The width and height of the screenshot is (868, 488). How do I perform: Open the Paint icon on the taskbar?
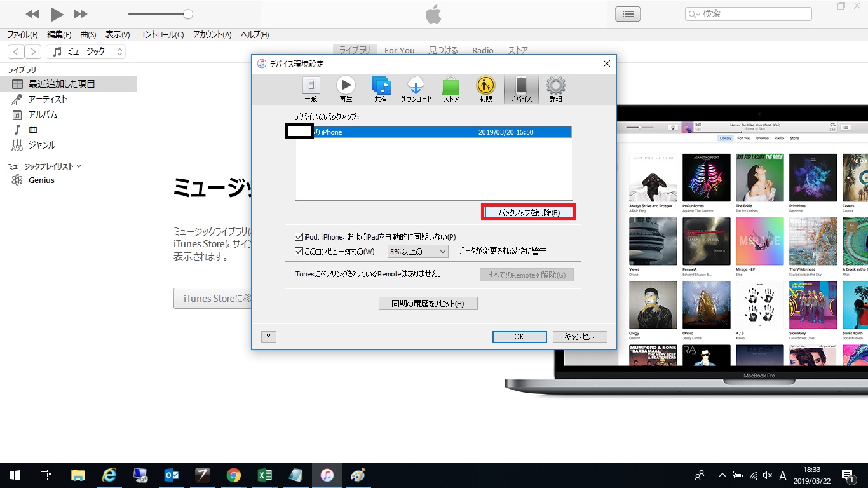point(358,475)
